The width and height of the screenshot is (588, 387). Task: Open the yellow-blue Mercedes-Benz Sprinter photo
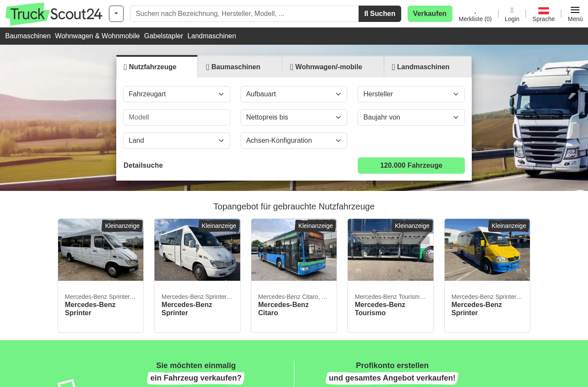487,250
